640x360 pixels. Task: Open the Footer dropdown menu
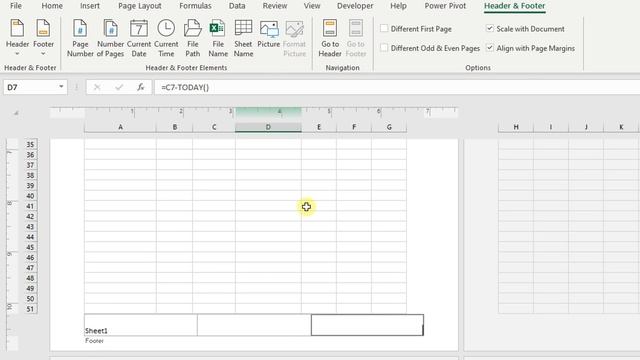click(x=43, y=39)
